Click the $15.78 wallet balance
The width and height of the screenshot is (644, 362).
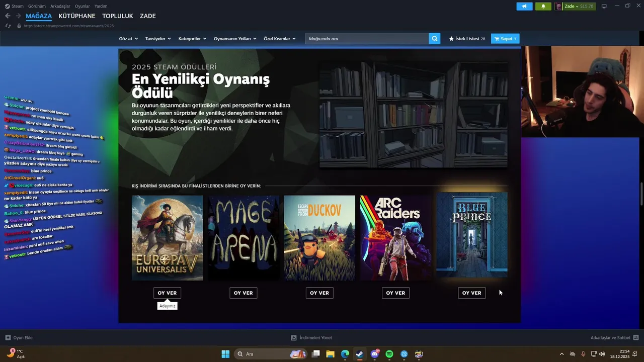tap(587, 7)
